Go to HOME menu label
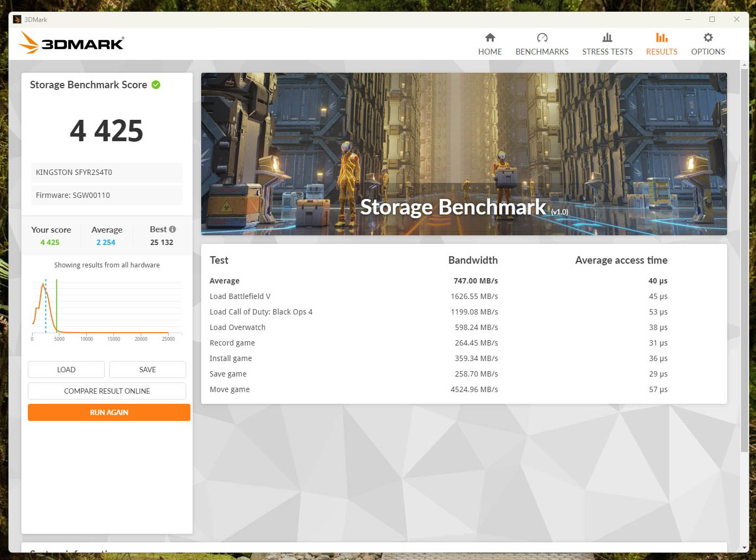 [490, 52]
